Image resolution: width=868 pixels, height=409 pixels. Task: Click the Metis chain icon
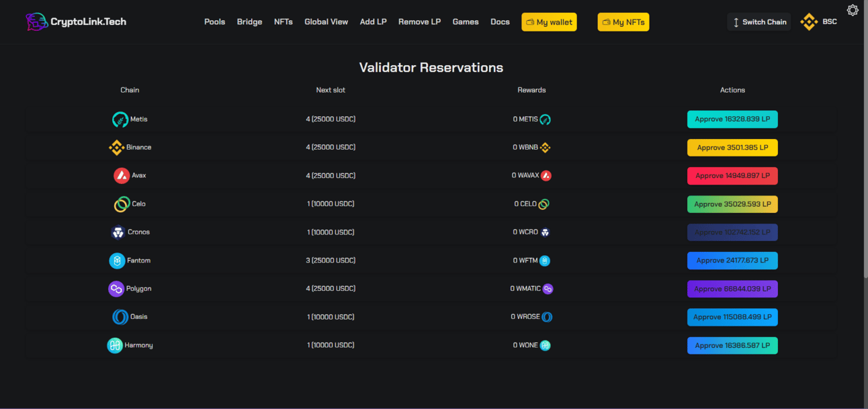[x=120, y=120]
